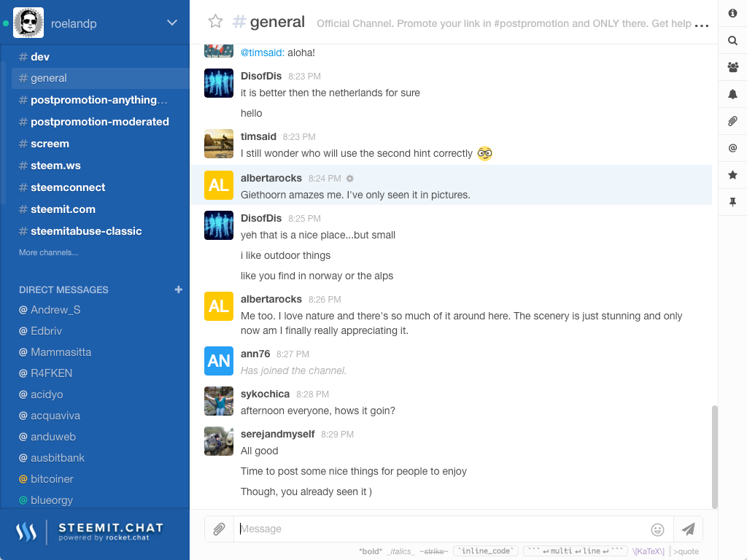This screenshot has width=747, height=560.
Task: Click the timsaid avatar thumbnail
Action: pos(219,144)
